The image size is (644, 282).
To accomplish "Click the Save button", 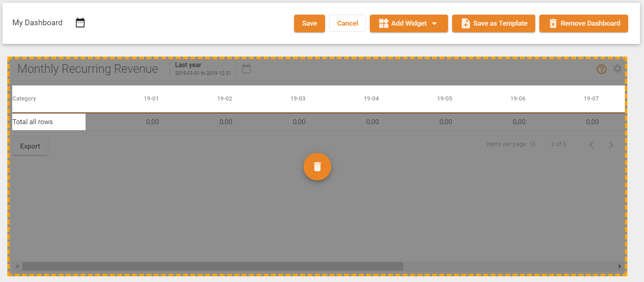I will point(310,23).
